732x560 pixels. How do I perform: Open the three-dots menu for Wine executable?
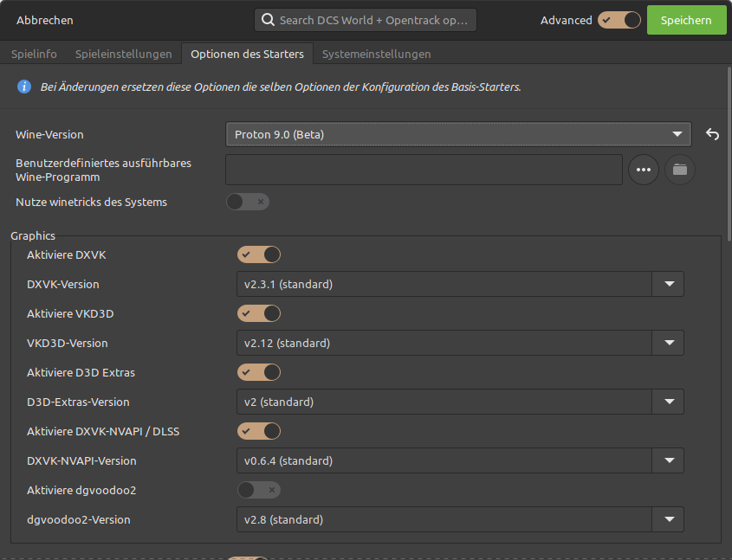click(644, 170)
